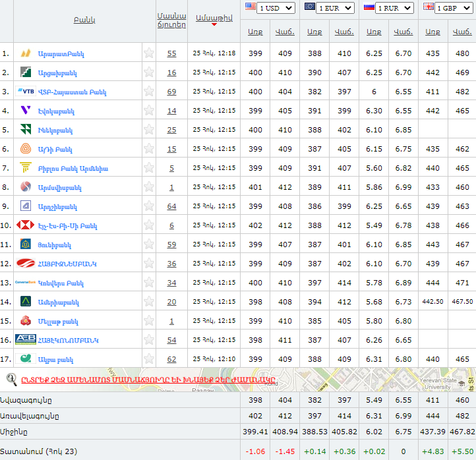The image size is (476, 460).
Task: Toggle favorite star for row 1 bank
Action: [x=149, y=53]
